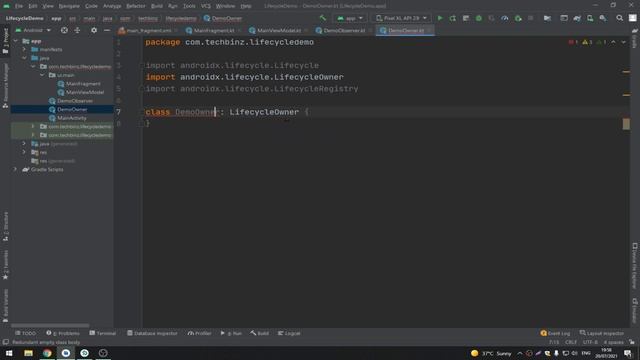Image resolution: width=640 pixels, height=360 pixels.
Task: Toggle the Gradle tool window side tab
Action: tap(635, 38)
